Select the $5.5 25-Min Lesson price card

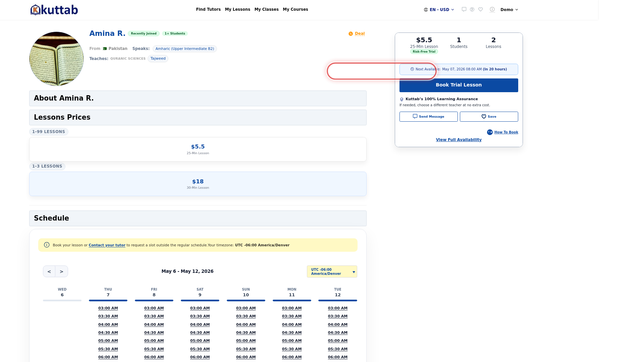click(198, 149)
